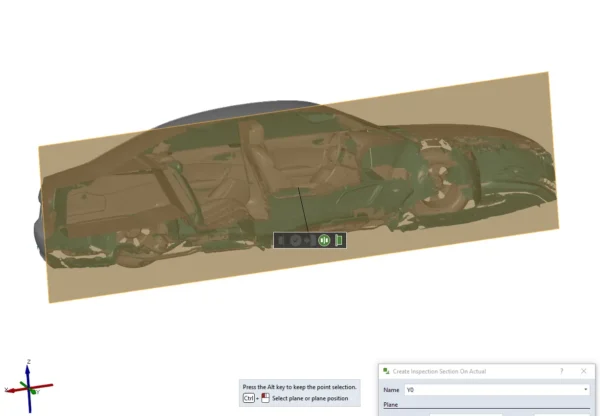Click the leftmost greyed icon in mini toolbar

(x=282, y=240)
